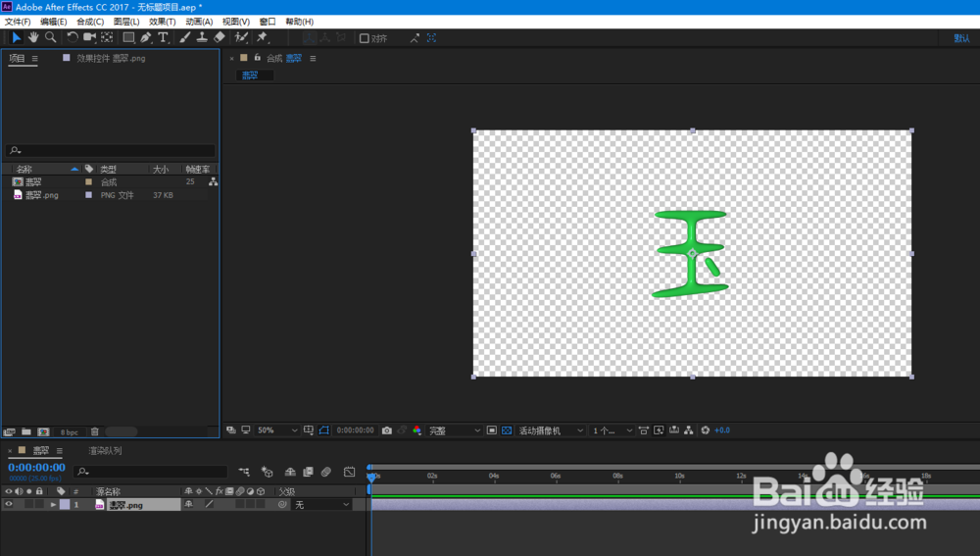
Task: Select the Puppet Pin tool
Action: [x=263, y=37]
